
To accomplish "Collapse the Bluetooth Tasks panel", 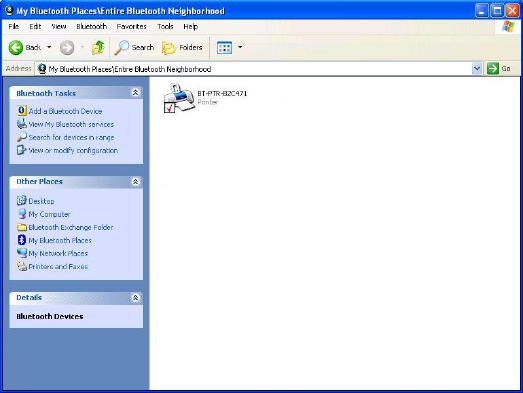I will click(x=135, y=93).
